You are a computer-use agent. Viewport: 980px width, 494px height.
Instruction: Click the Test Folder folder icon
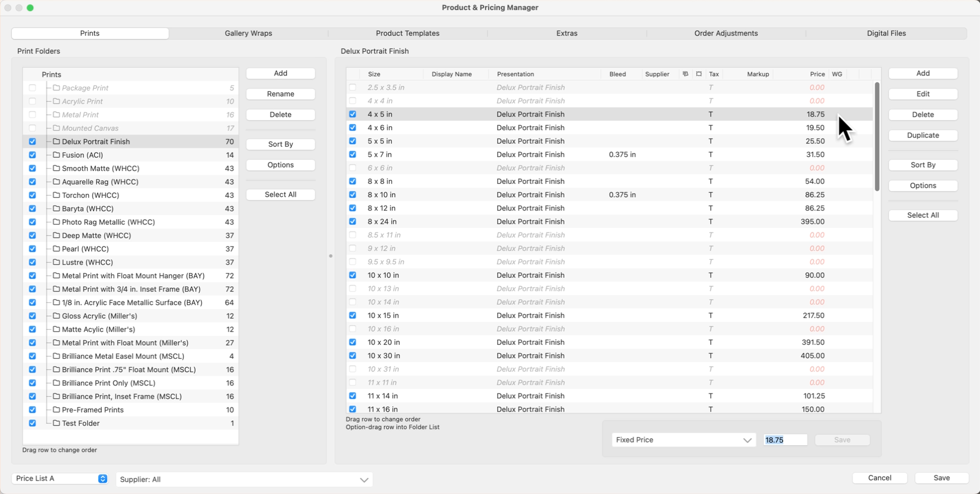coord(56,423)
